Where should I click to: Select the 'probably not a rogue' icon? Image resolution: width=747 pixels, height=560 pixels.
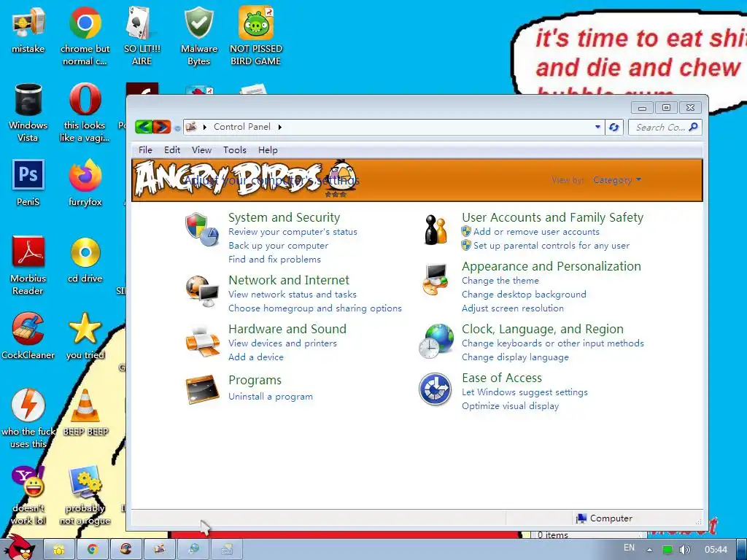pos(85,481)
